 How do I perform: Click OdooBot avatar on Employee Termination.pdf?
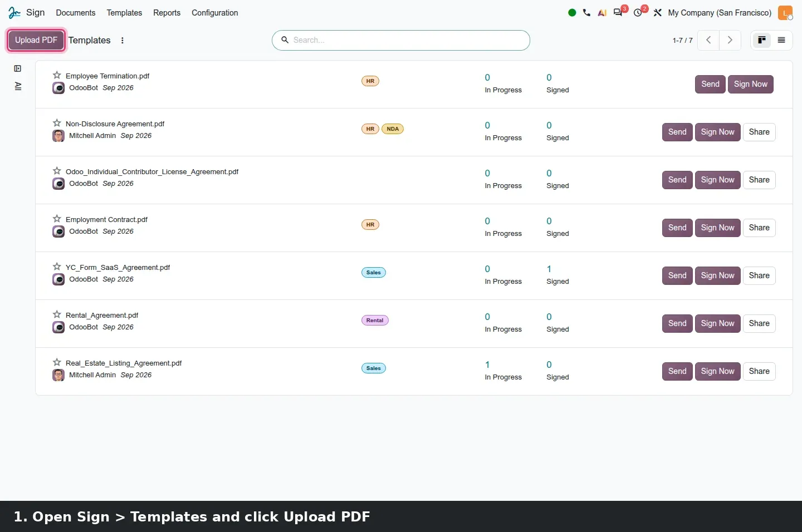click(x=58, y=88)
